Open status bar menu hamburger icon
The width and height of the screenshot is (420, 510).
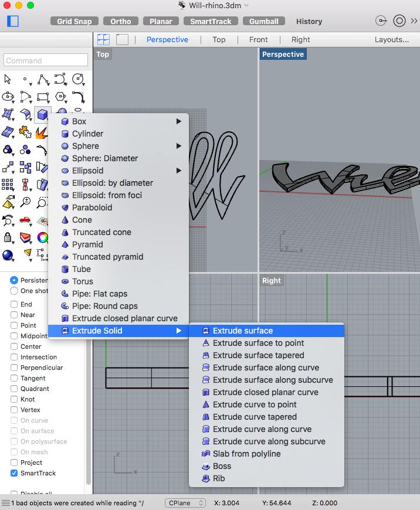click(x=5, y=503)
